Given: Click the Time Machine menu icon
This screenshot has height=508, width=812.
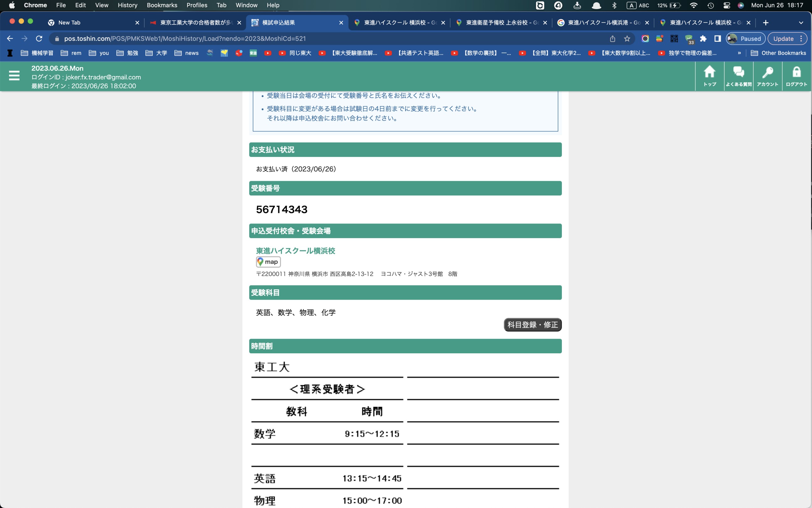Looking at the screenshot, I should (711, 5).
